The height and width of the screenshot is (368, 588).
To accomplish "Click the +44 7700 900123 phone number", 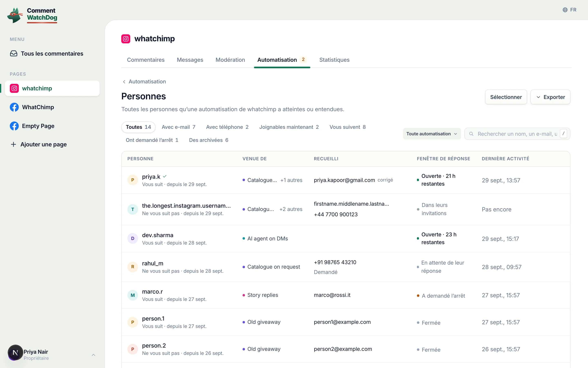I will pyautogui.click(x=336, y=214).
